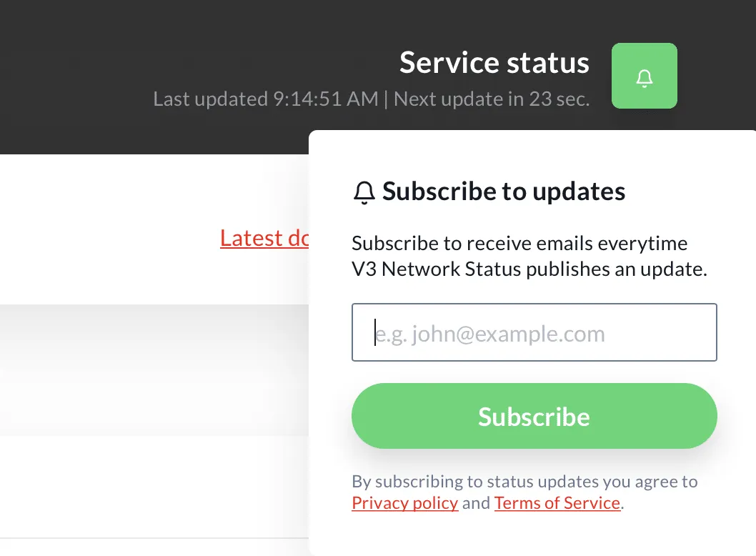Click the green bell notification button
756x556 pixels.
(x=644, y=76)
